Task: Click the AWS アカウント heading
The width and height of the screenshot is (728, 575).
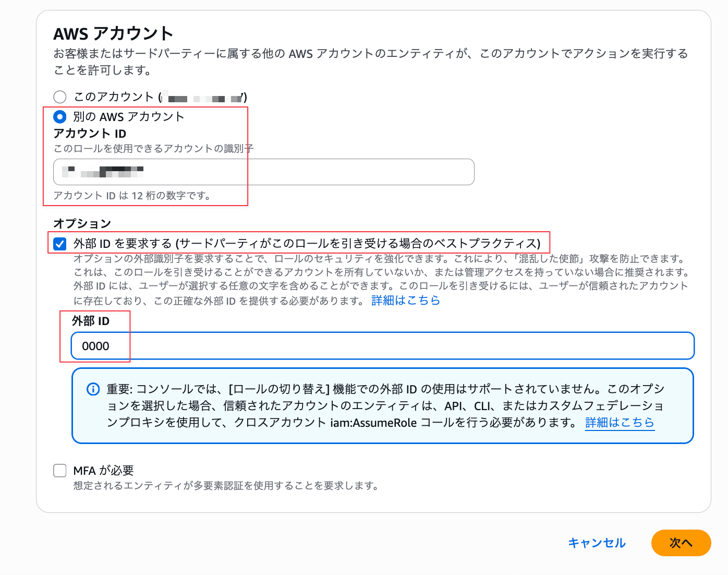Action: pos(113,34)
